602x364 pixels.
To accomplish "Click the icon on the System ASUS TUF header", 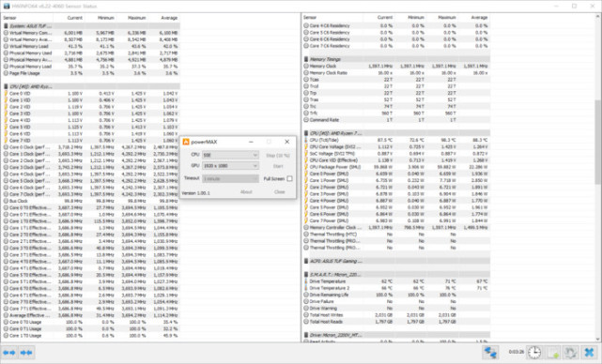I will tap(6, 26).
